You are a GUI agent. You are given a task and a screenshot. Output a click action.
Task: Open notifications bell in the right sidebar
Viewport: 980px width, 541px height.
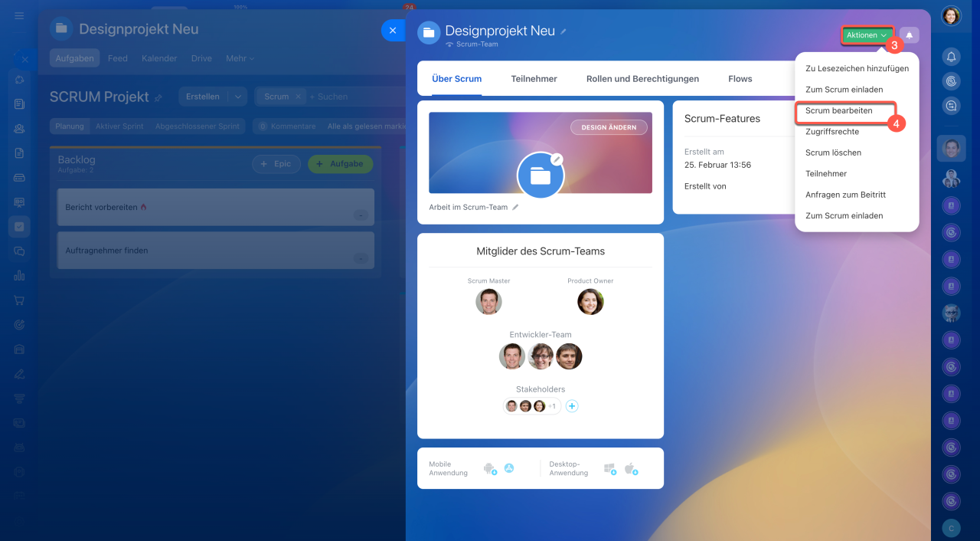[951, 57]
